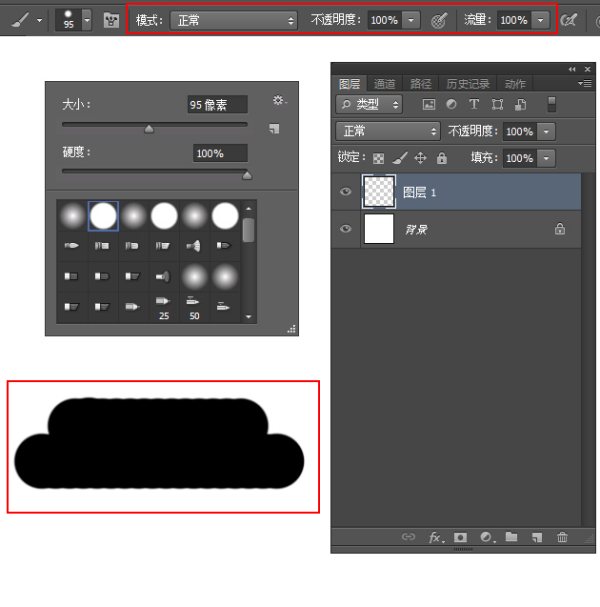Add layer mask icon
The image size is (600, 607).
461,537
